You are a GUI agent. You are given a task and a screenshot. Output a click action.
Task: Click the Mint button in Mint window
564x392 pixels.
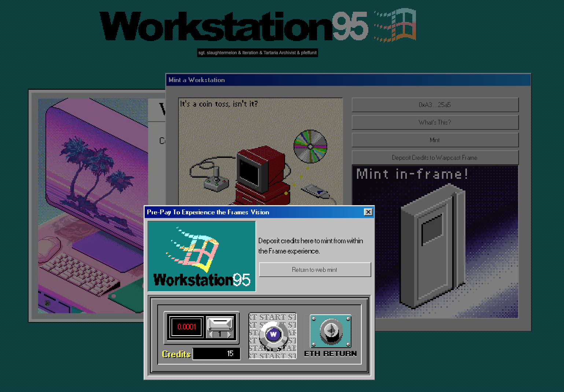point(435,140)
